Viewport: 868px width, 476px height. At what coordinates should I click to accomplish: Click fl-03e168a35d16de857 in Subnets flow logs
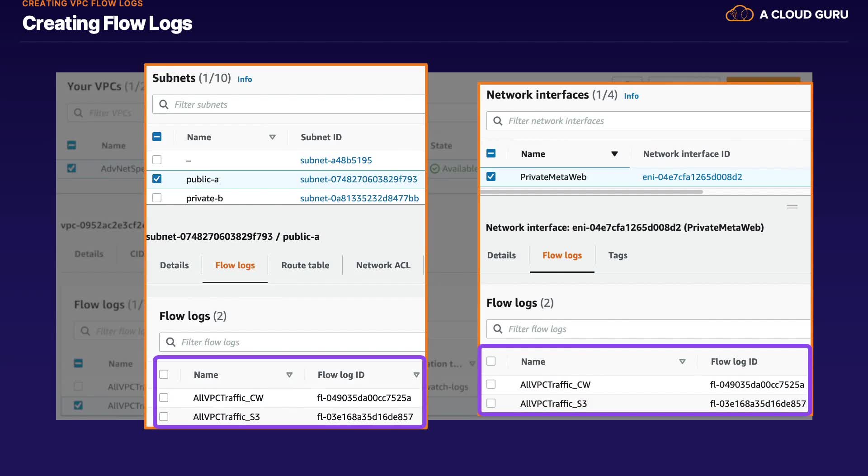[x=365, y=417]
